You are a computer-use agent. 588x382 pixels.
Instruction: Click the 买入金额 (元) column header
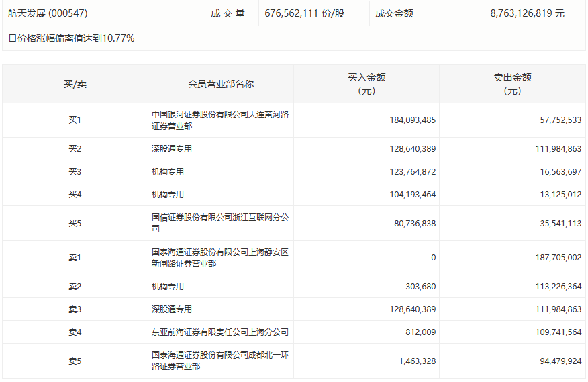point(366,84)
